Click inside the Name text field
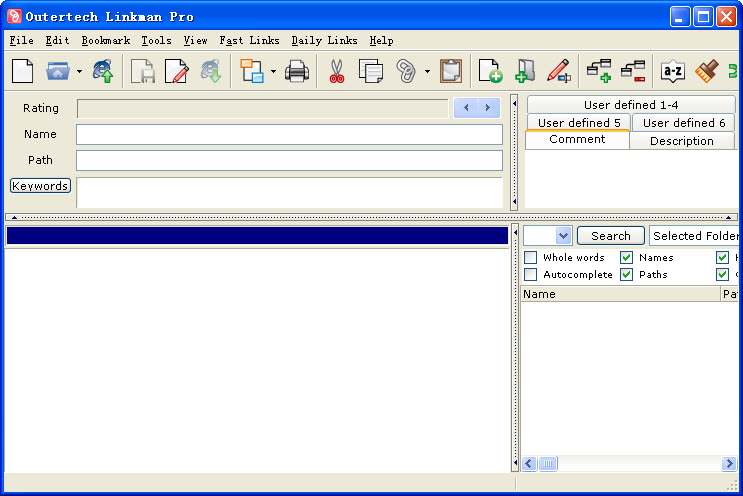The image size is (743, 496). tap(289, 135)
